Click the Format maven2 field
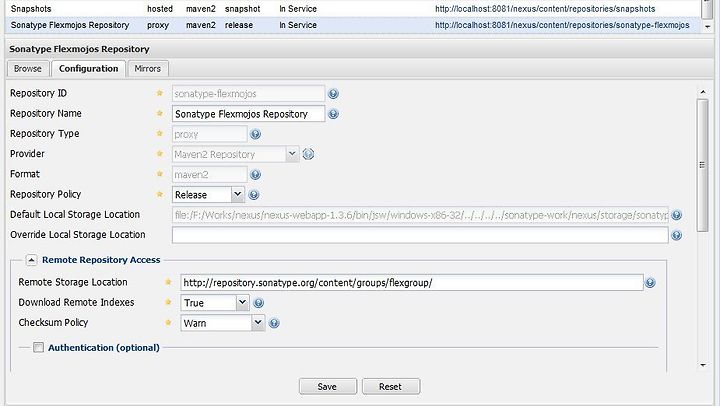The width and height of the screenshot is (720, 406). pos(210,175)
